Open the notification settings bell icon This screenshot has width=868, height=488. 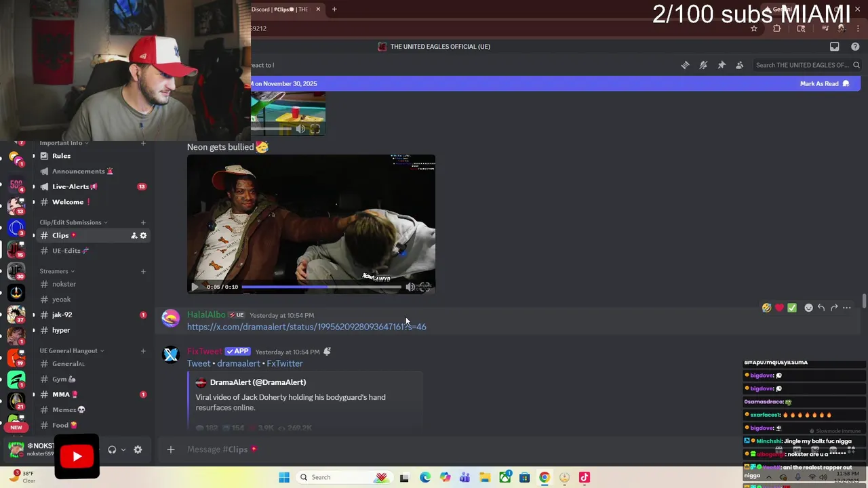703,65
